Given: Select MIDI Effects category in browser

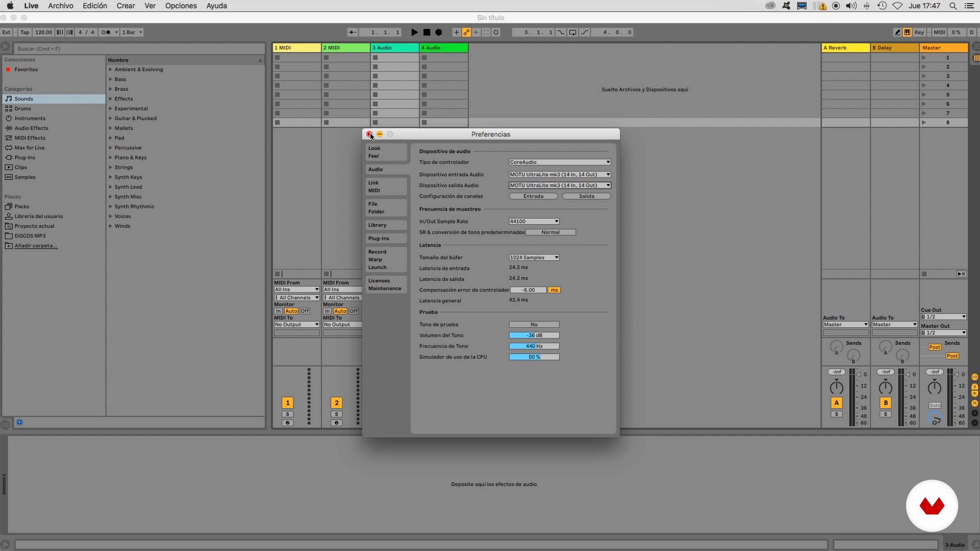Looking at the screenshot, I should (x=54, y=138).
